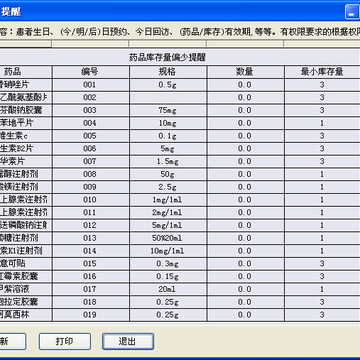Click the 药品库存量偏少提醒 table title
The image size is (360, 360).
click(x=167, y=58)
